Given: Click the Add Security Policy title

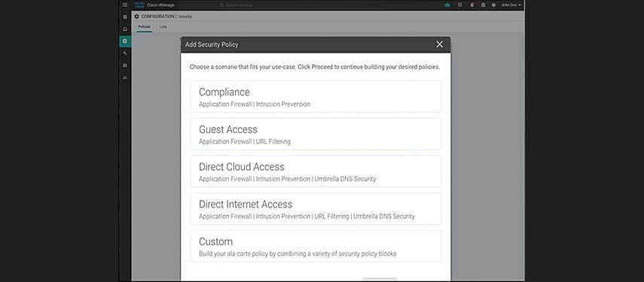Looking at the screenshot, I should (x=212, y=44).
